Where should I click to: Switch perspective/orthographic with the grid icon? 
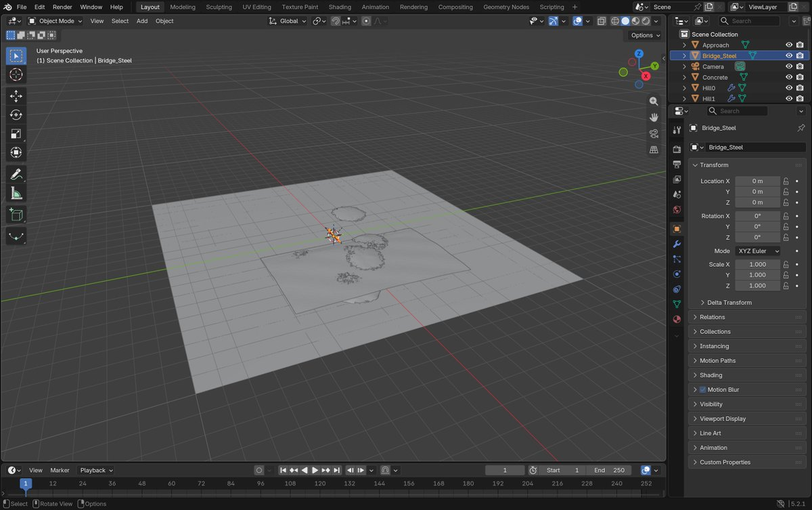click(654, 150)
